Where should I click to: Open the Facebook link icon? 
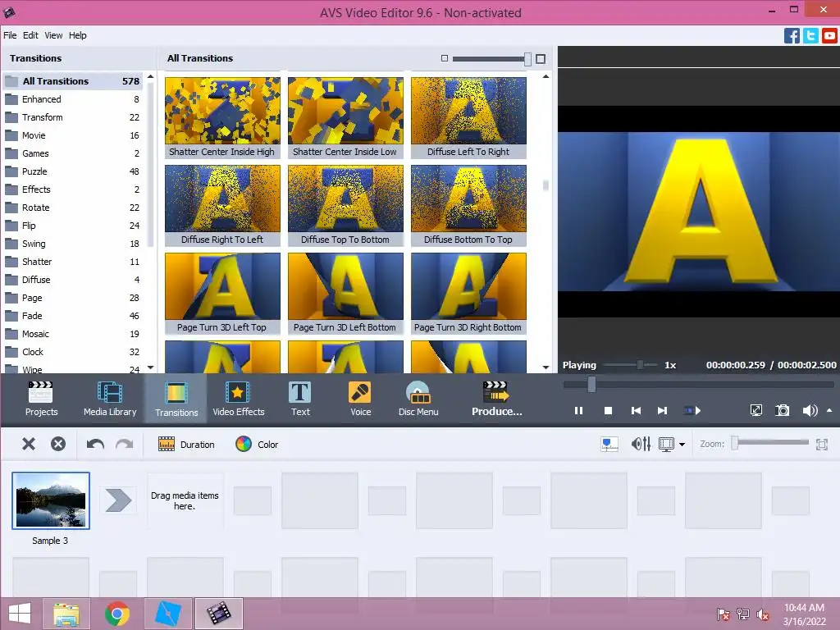coord(792,36)
